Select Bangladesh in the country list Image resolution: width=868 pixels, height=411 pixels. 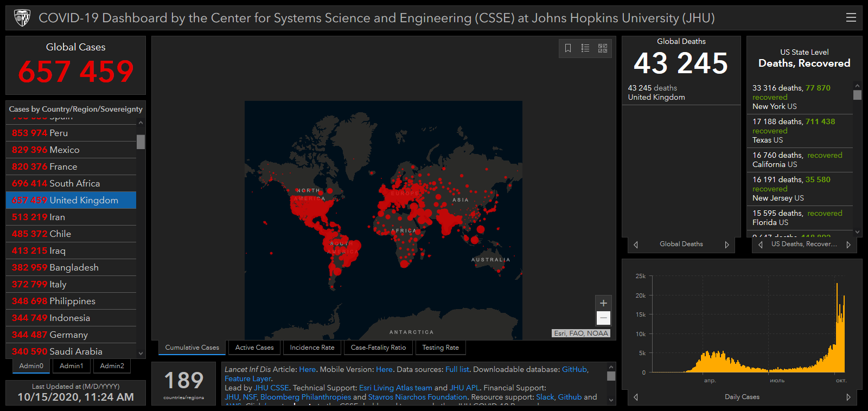coord(71,267)
